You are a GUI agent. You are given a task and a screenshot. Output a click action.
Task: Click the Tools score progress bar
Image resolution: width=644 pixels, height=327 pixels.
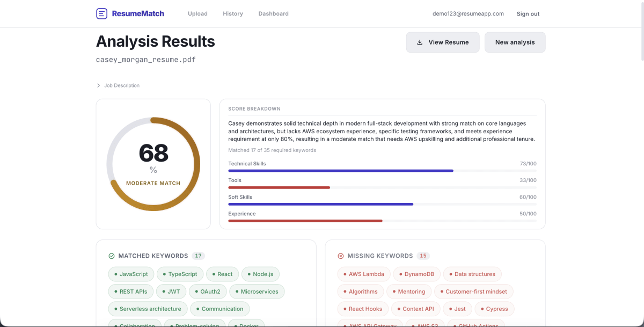click(x=382, y=187)
